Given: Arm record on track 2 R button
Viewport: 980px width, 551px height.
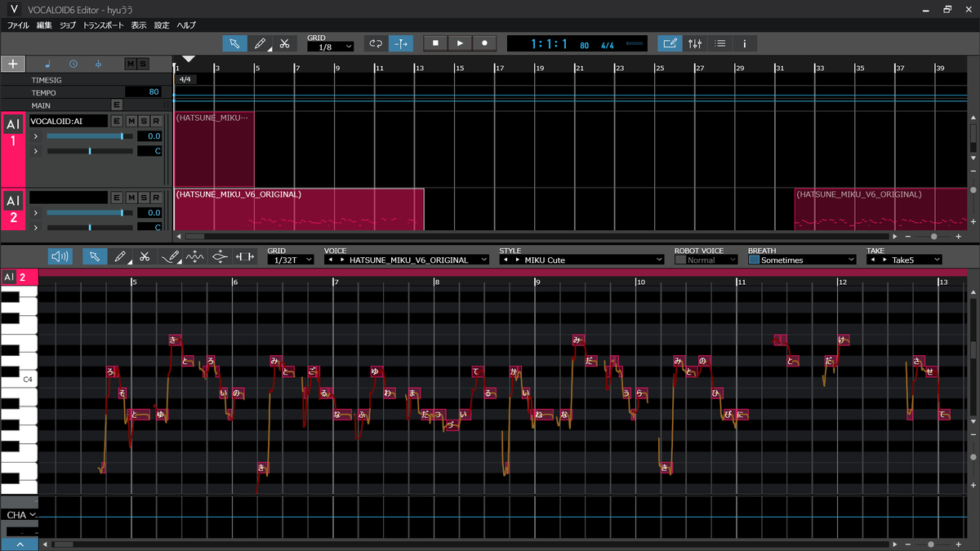Looking at the screenshot, I should (x=157, y=198).
